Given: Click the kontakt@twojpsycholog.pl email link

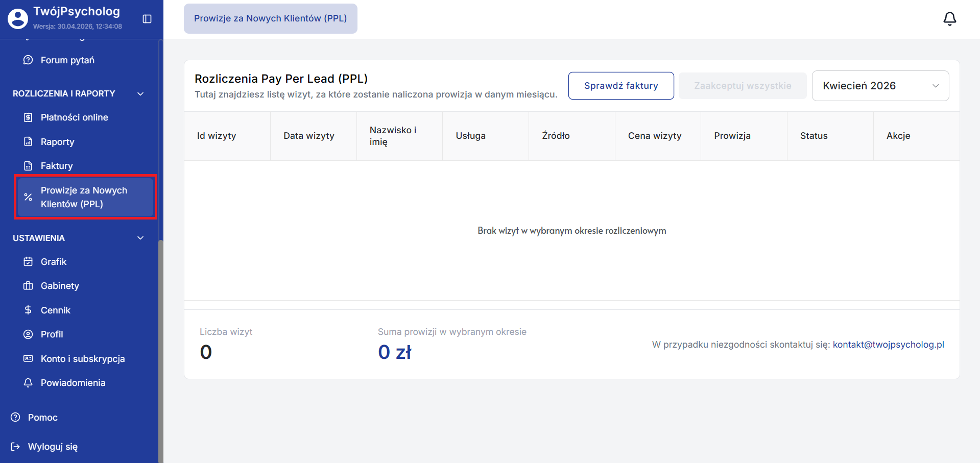Looking at the screenshot, I should pyautogui.click(x=888, y=345).
